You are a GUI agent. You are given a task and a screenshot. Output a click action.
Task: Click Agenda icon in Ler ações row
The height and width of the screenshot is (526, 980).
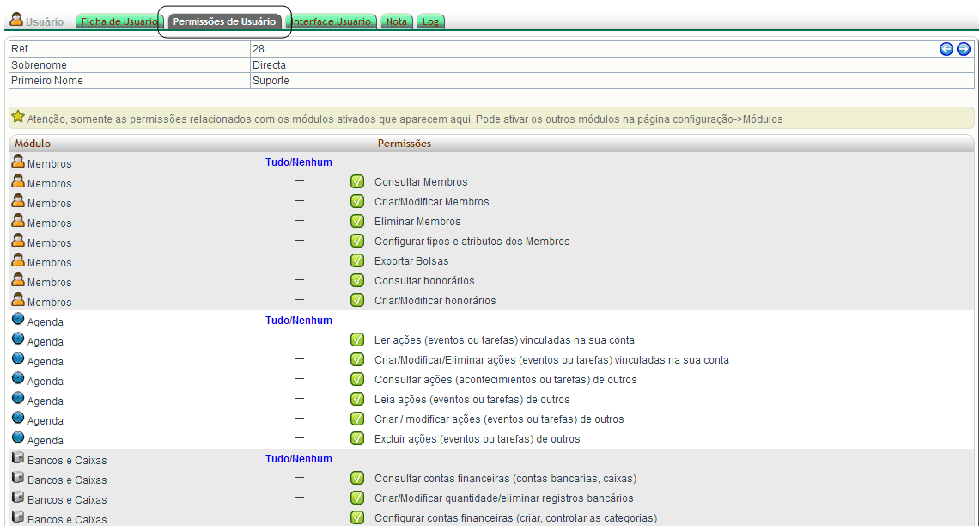click(x=18, y=339)
